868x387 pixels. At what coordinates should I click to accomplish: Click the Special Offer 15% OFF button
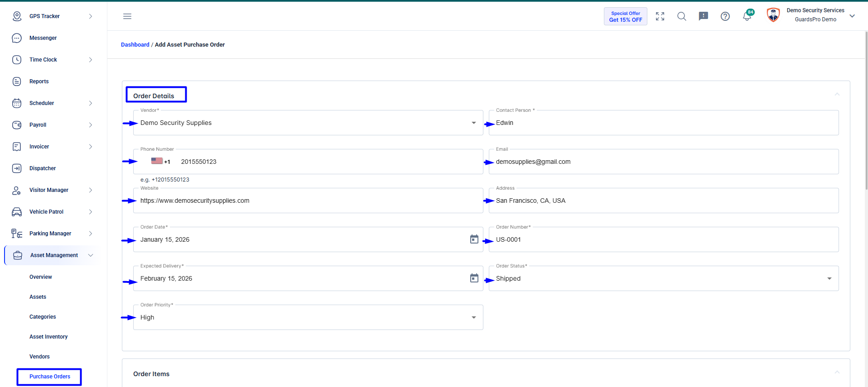click(x=626, y=16)
